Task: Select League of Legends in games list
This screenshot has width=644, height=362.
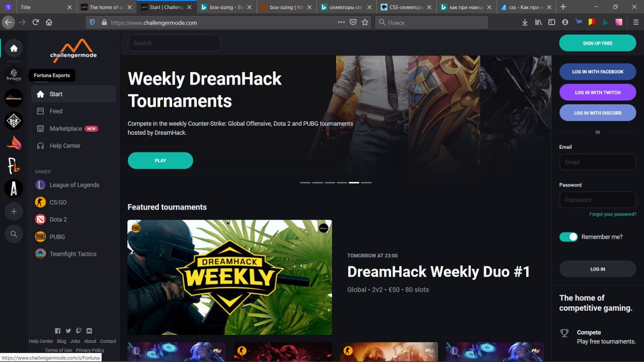Action: coord(73,185)
